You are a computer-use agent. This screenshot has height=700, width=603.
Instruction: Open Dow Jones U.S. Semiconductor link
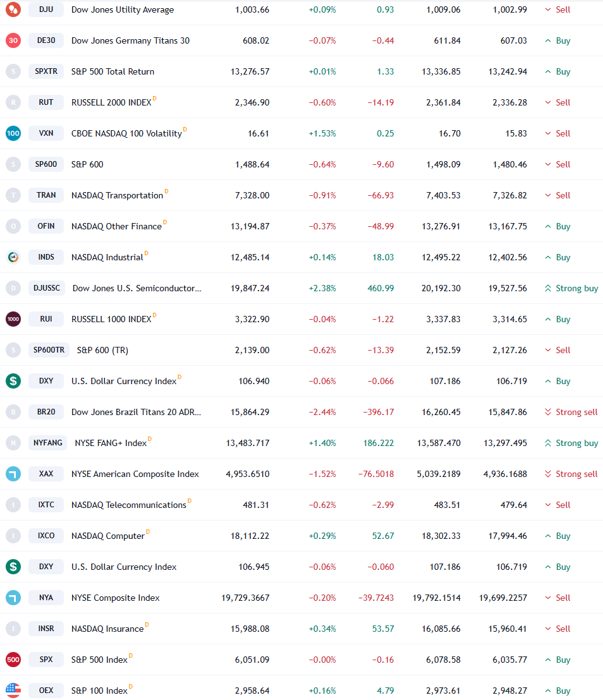coord(137,288)
